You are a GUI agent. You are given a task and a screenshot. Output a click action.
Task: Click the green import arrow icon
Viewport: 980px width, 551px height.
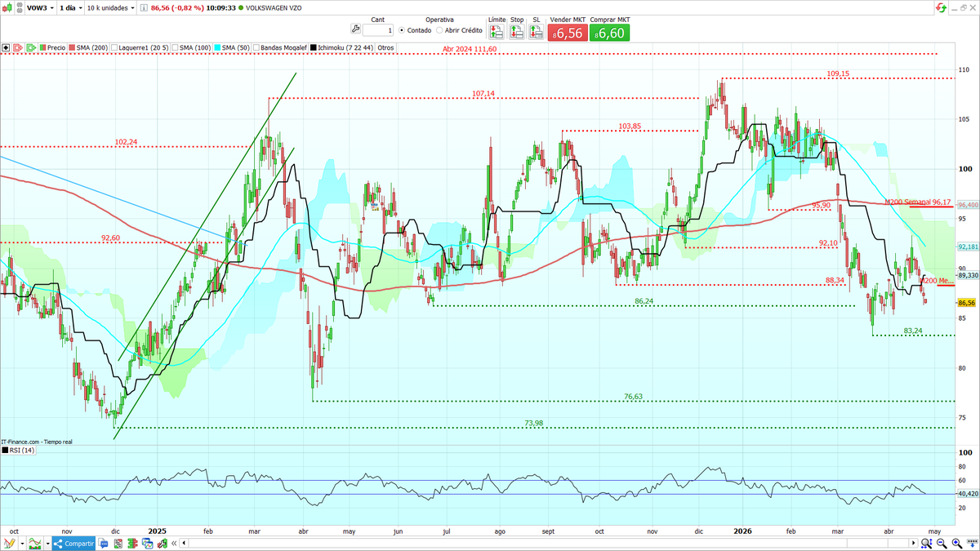pyautogui.click(x=31, y=47)
